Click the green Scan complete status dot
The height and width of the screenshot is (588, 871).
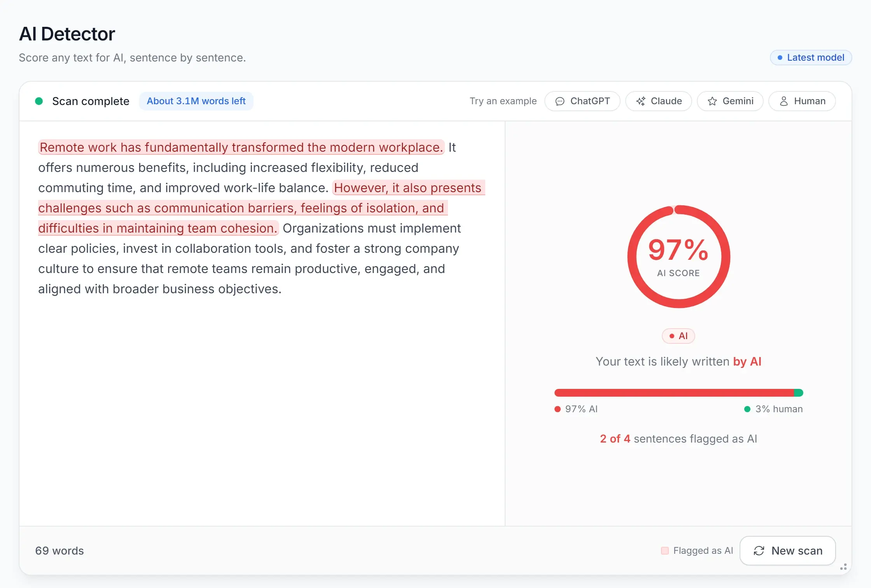pyautogui.click(x=39, y=101)
